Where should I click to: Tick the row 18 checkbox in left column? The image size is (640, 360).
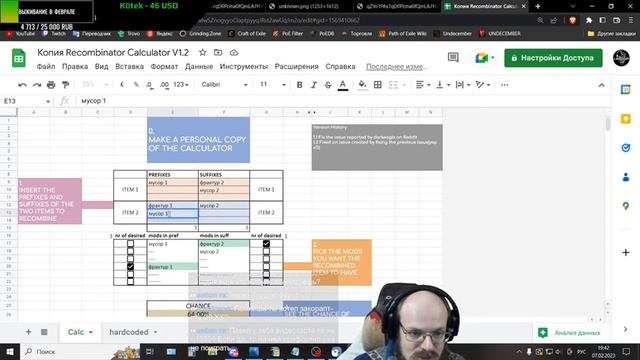tap(130, 251)
